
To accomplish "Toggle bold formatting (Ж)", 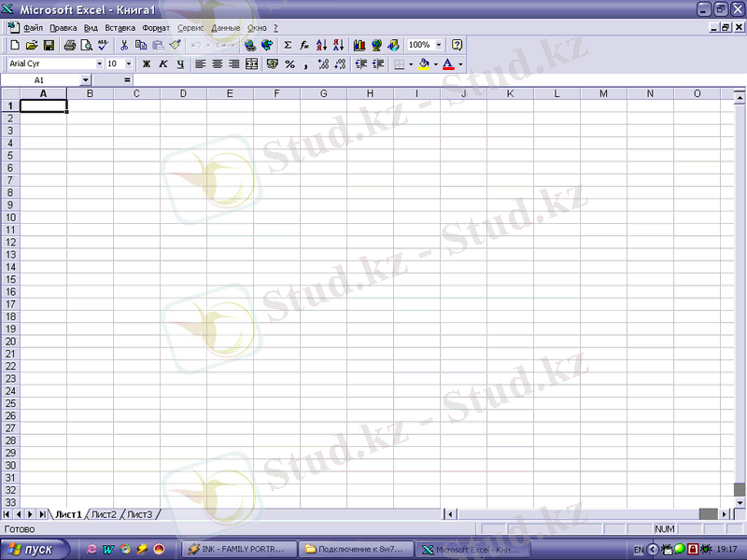I will pyautogui.click(x=147, y=63).
